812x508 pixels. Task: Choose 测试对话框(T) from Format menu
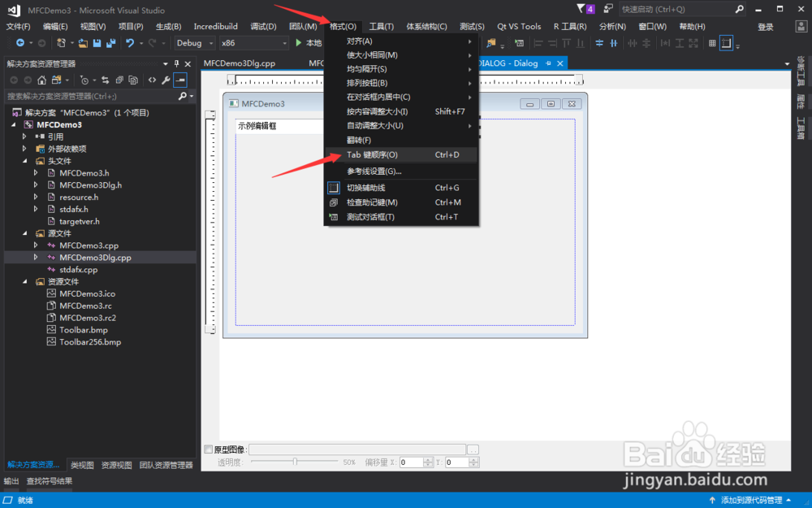point(401,217)
